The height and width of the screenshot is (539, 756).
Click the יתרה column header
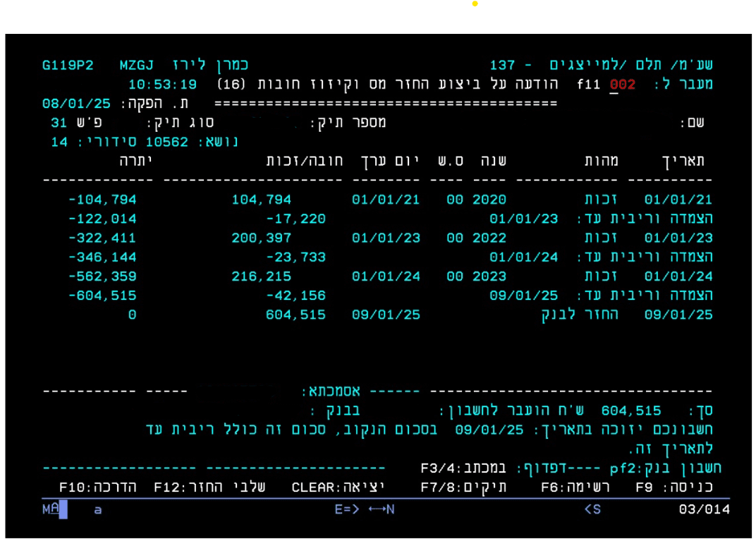(135, 162)
